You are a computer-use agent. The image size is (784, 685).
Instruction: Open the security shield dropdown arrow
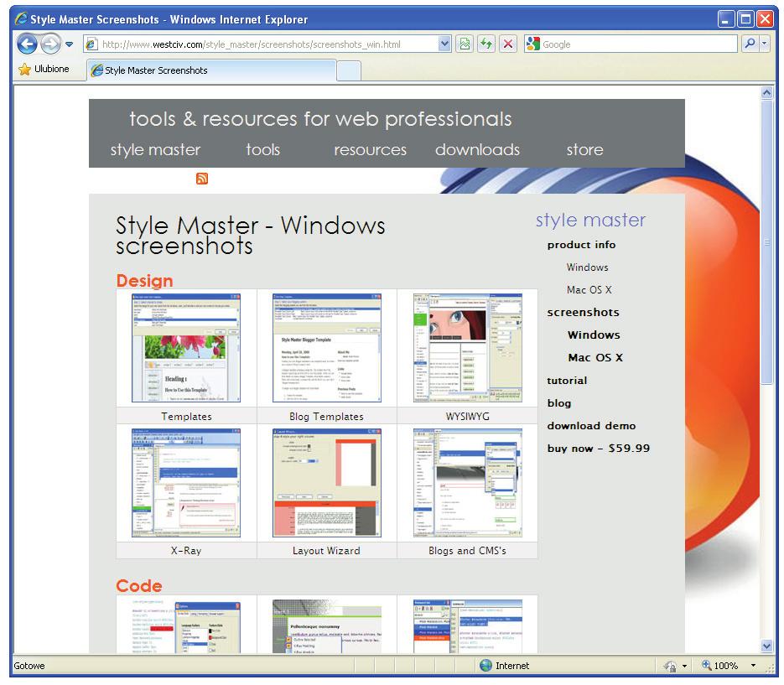(x=684, y=666)
